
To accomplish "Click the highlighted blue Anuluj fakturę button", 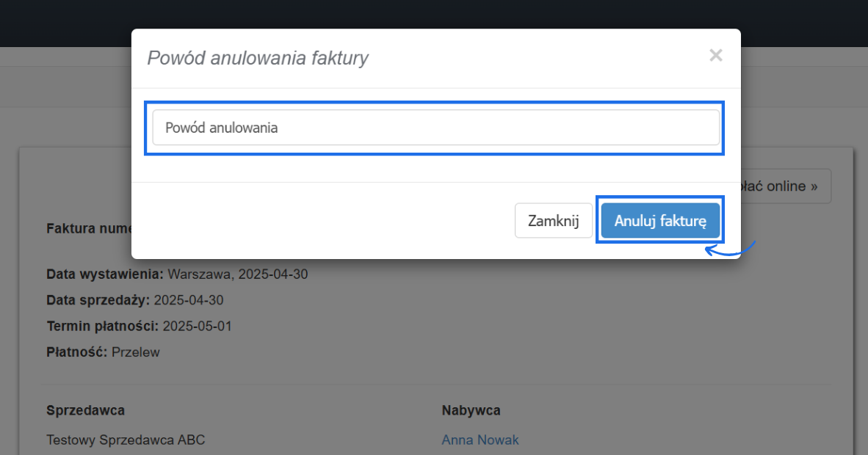I will 659,219.
